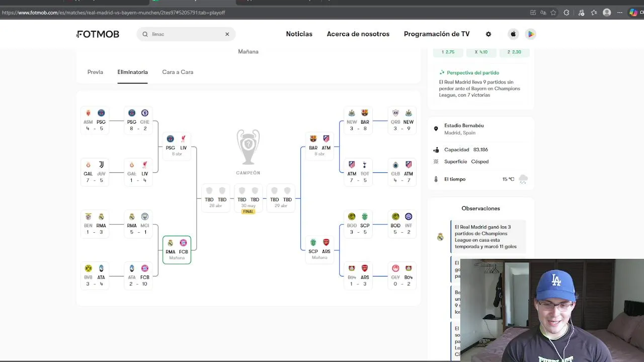Click the Real Madrid crest beside observations
This screenshot has height=362, width=644.
click(440, 237)
